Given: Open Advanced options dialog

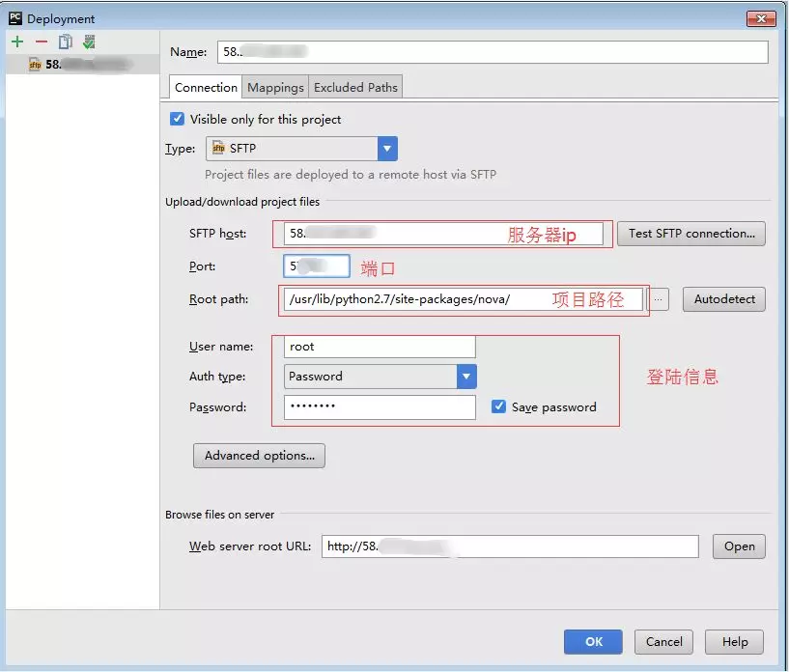Looking at the screenshot, I should 259,456.
